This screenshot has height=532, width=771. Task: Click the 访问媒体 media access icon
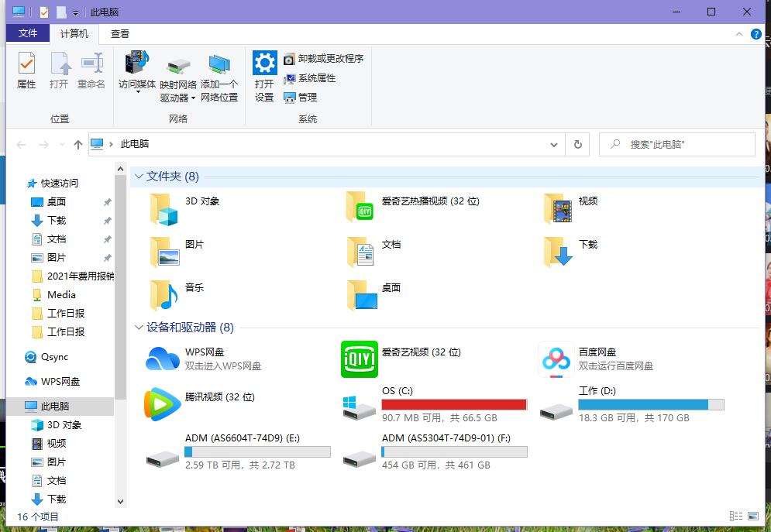[x=137, y=62]
